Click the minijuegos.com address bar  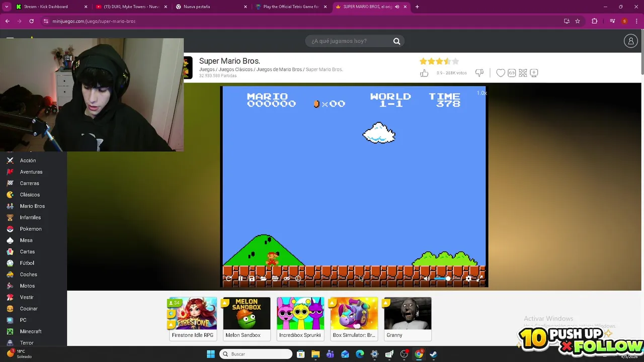302,21
